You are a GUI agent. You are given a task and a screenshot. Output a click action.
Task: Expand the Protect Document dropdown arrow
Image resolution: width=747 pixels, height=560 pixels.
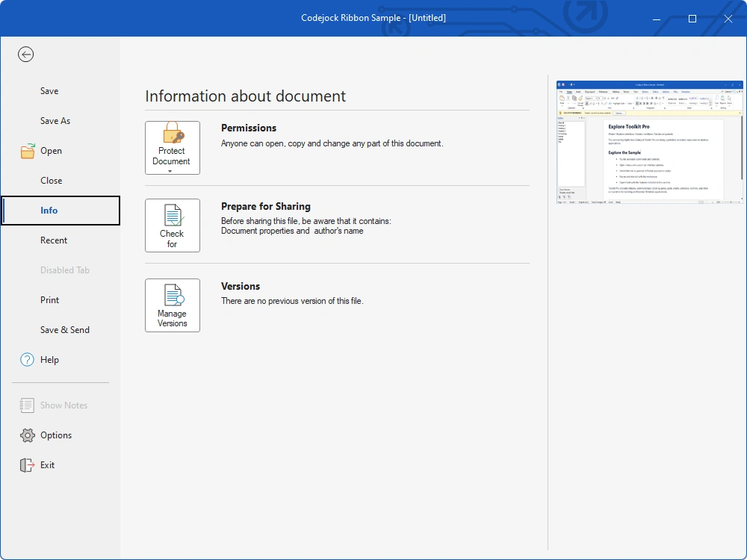point(170,171)
